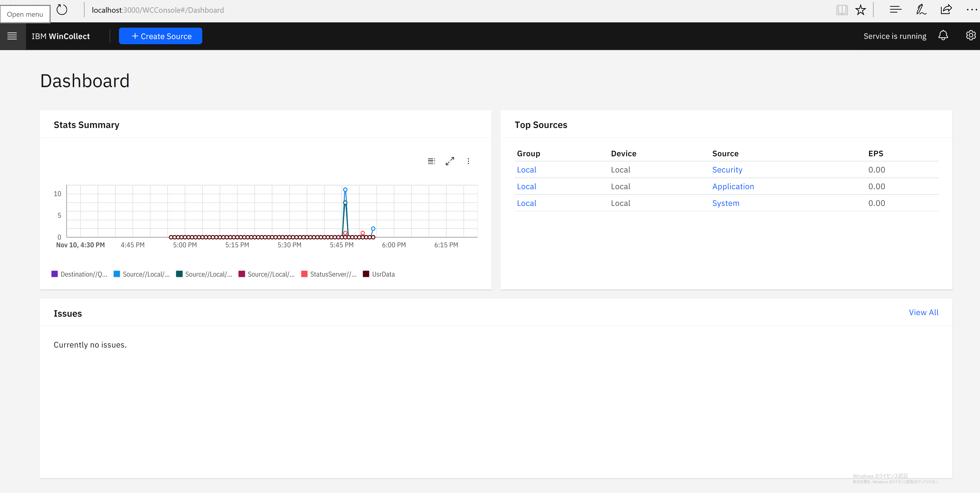Open browser reading view icon
Image resolution: width=980 pixels, height=493 pixels.
pos(842,10)
